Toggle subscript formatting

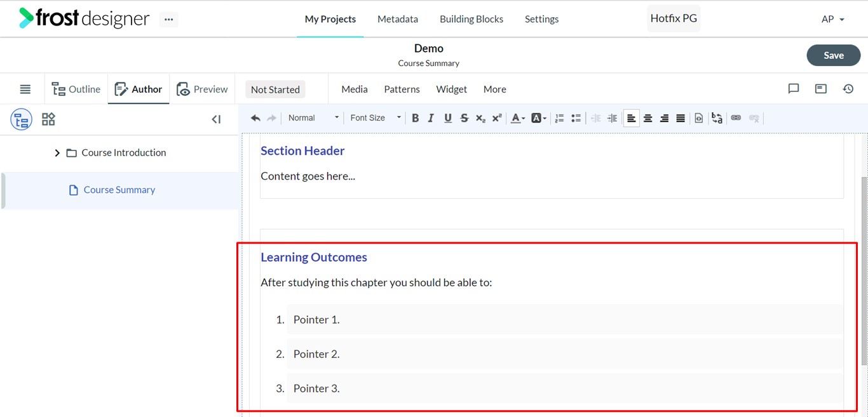[x=480, y=118]
